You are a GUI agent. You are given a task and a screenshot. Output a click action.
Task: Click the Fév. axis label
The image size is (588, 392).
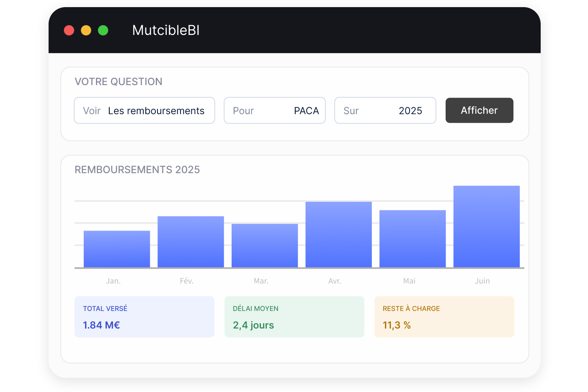187,281
